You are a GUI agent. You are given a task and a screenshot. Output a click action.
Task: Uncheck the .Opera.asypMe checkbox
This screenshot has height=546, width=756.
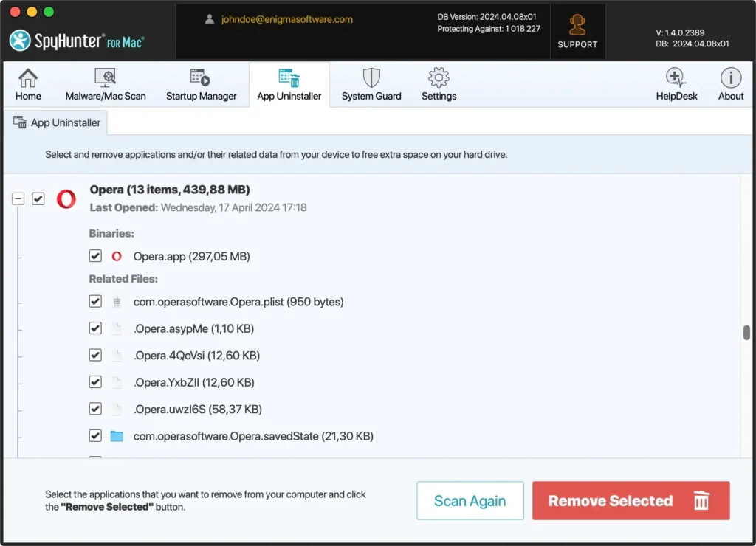click(x=95, y=328)
